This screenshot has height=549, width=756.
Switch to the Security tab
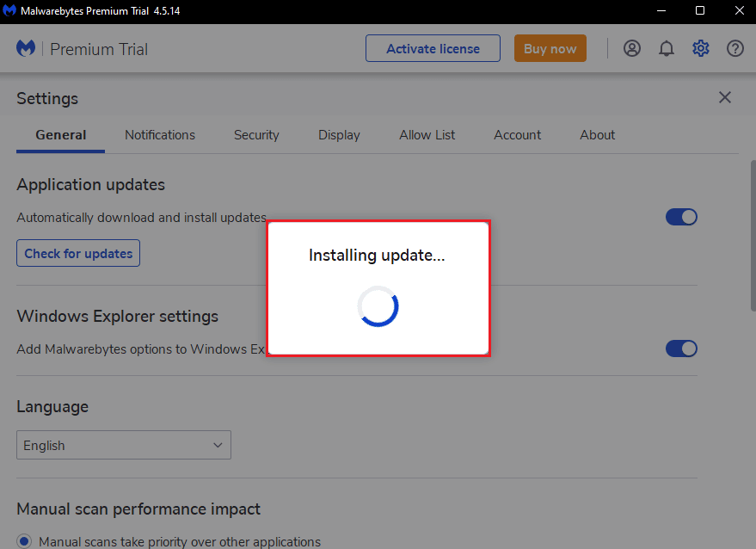click(256, 135)
